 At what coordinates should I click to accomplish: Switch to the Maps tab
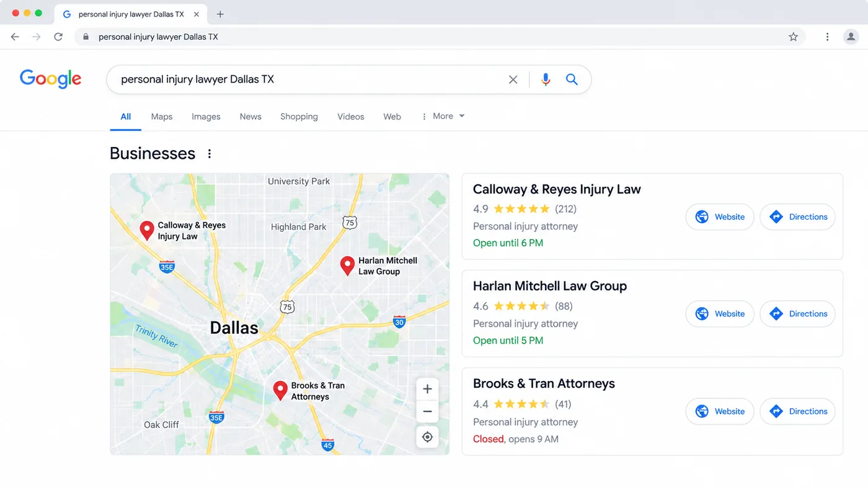click(x=162, y=116)
